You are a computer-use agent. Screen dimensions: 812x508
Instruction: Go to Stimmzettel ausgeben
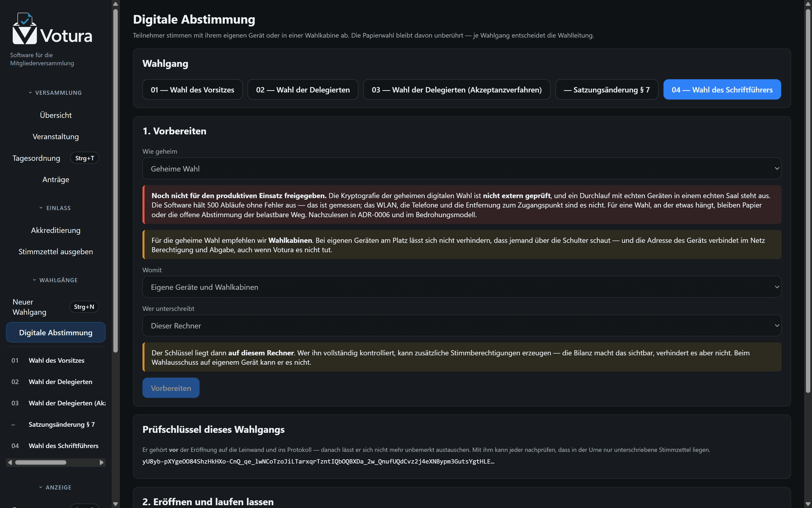(x=56, y=252)
